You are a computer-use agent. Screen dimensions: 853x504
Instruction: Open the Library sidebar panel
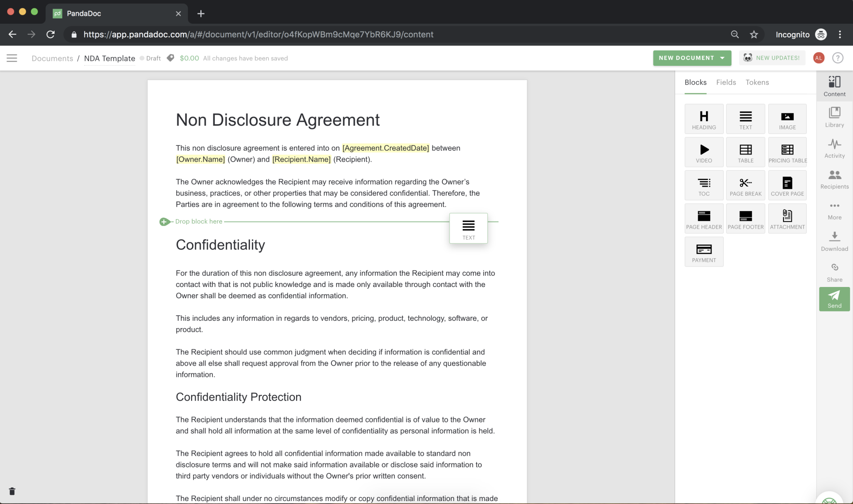pyautogui.click(x=834, y=117)
